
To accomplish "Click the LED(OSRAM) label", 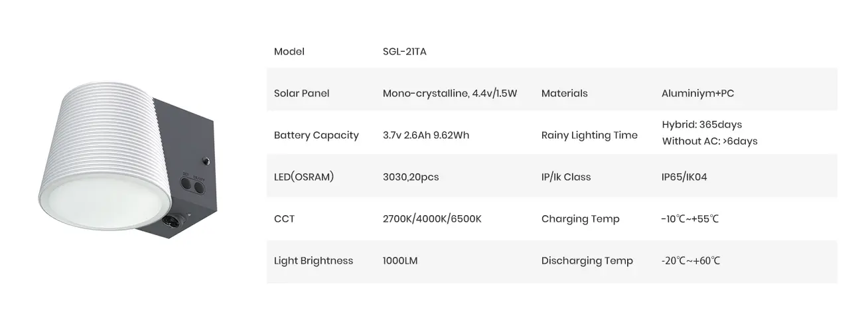I will click(304, 177).
